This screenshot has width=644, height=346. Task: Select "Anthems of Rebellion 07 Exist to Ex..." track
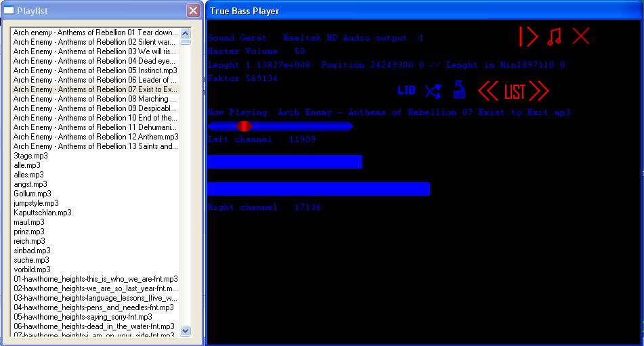tap(95, 89)
